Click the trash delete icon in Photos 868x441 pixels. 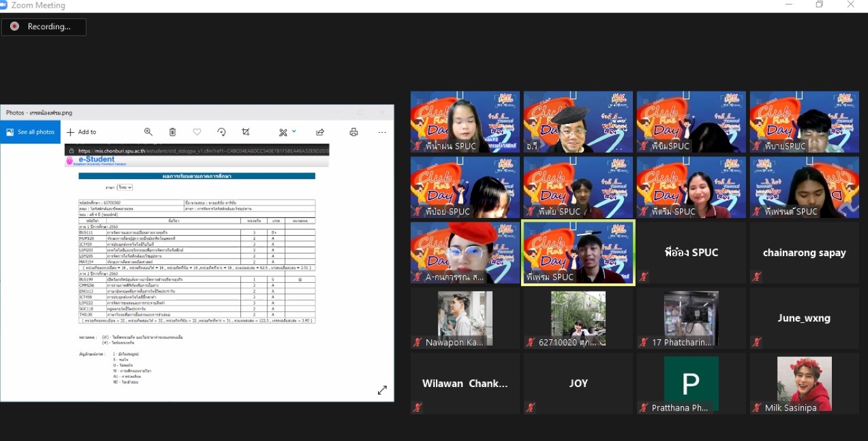point(172,132)
